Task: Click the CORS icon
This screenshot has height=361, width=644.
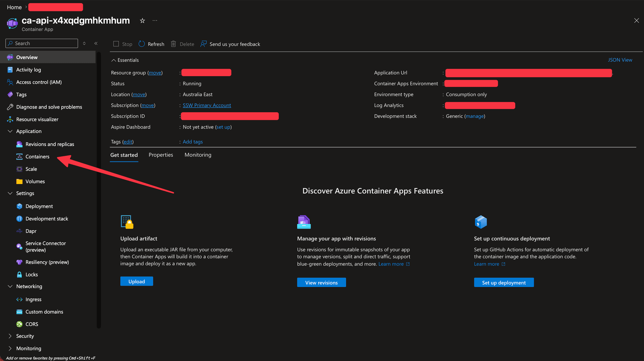Action: click(x=19, y=324)
